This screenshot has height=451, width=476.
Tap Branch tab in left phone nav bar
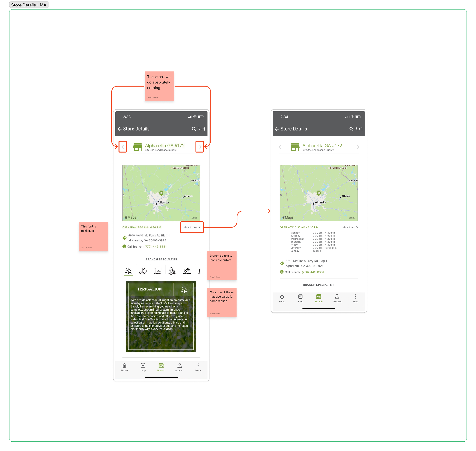(161, 367)
